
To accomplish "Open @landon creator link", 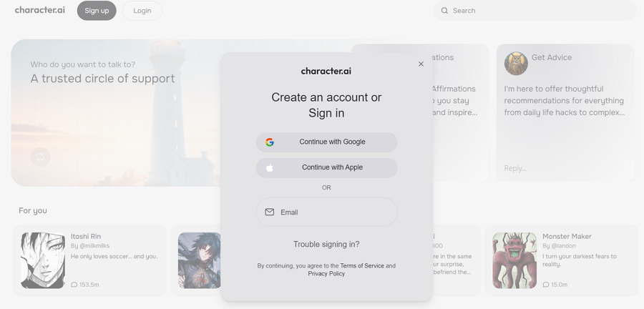I will point(559,246).
